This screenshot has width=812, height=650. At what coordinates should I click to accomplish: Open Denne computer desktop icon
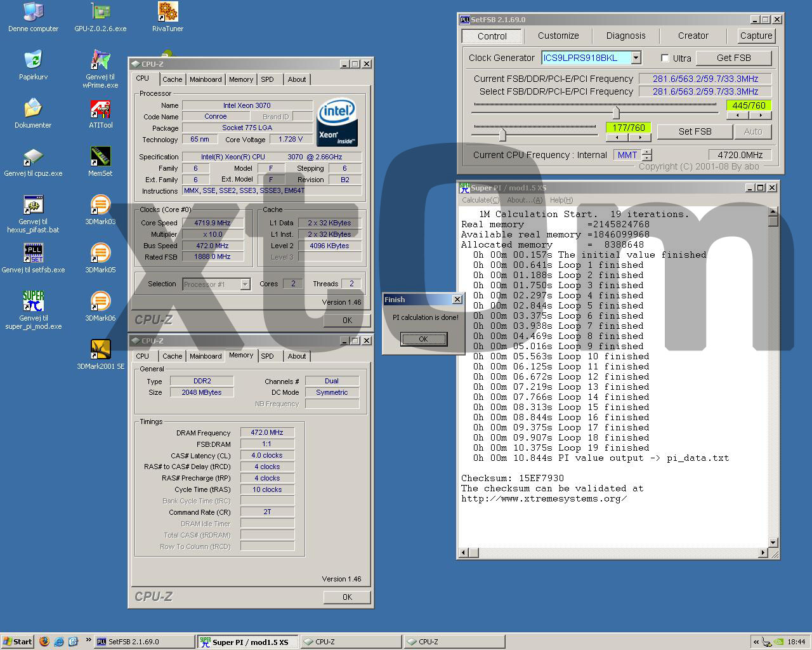tap(33, 11)
